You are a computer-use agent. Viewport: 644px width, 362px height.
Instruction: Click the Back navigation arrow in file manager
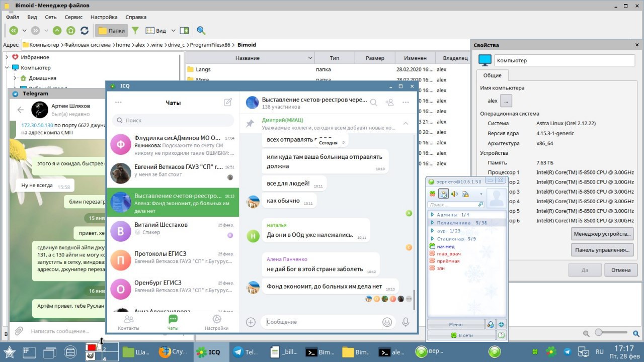pyautogui.click(x=14, y=31)
